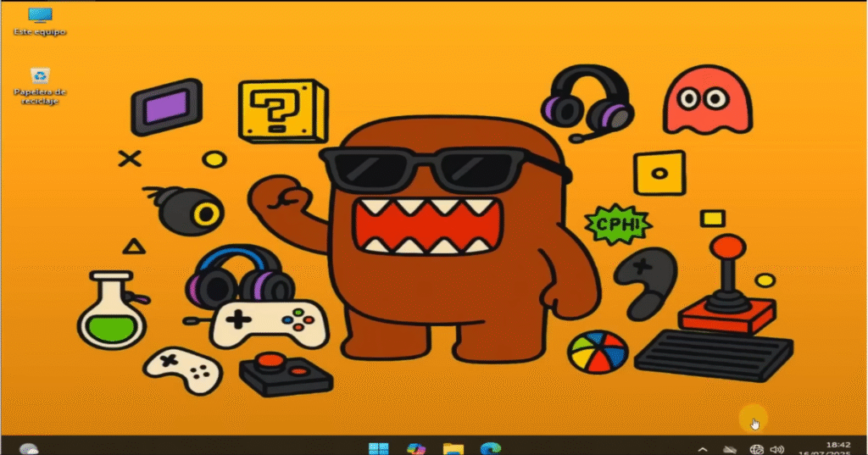868x455 pixels.
Task: Click the "Este equipo" text label
Action: click(40, 31)
